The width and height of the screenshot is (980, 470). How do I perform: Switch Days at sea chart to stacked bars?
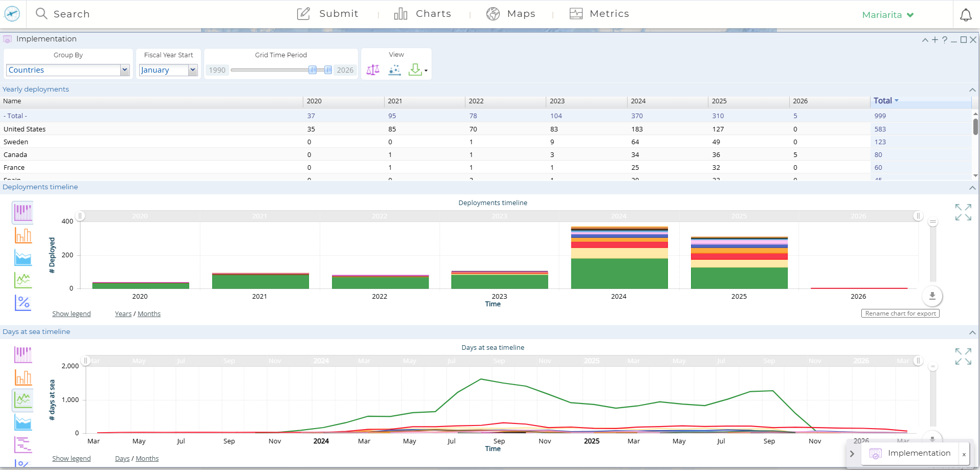coord(23,354)
